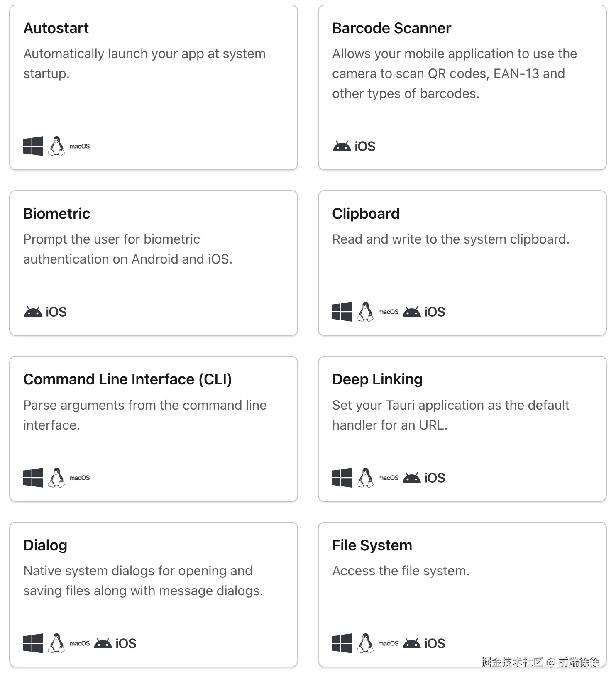This screenshot has width=616, height=684.
Task: Open the Biometric plugin title
Action: coord(57,214)
